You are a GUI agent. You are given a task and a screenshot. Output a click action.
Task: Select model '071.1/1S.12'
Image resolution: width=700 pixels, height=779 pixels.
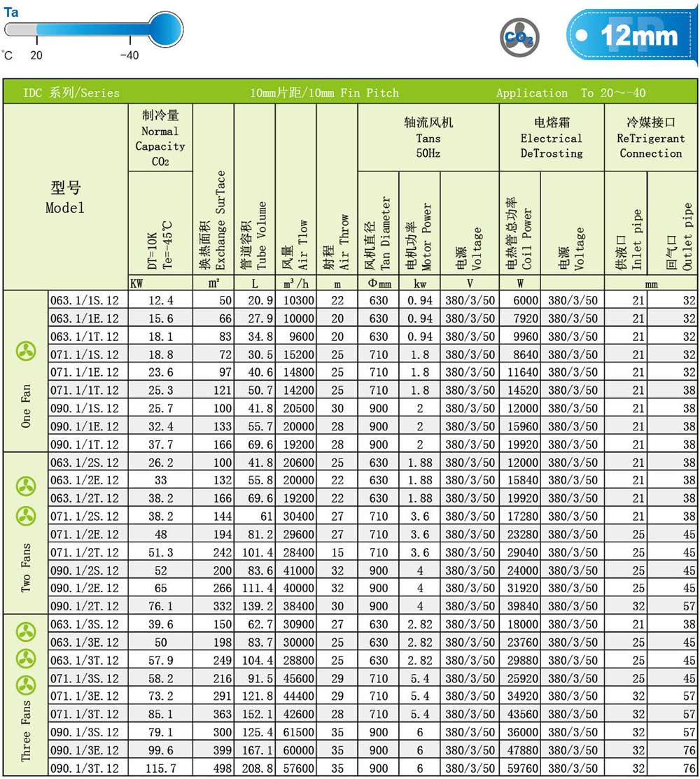pyautogui.click(x=85, y=355)
